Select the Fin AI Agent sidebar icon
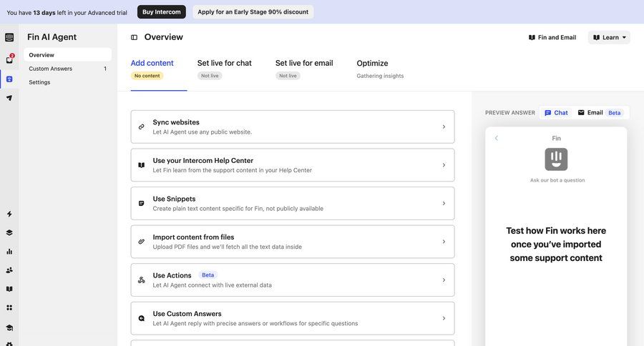644x346 pixels. (x=9, y=79)
